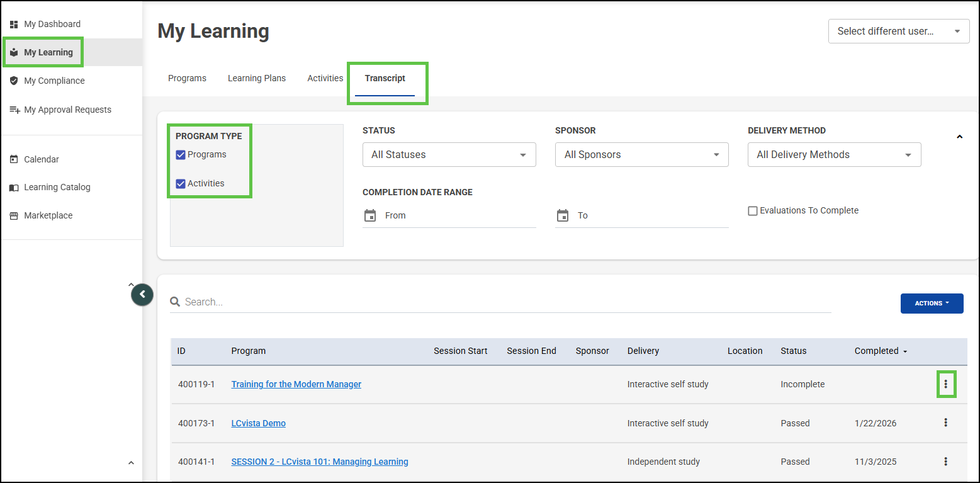Switch to the Programs tab
Image resolution: width=980 pixels, height=483 pixels.
[187, 79]
